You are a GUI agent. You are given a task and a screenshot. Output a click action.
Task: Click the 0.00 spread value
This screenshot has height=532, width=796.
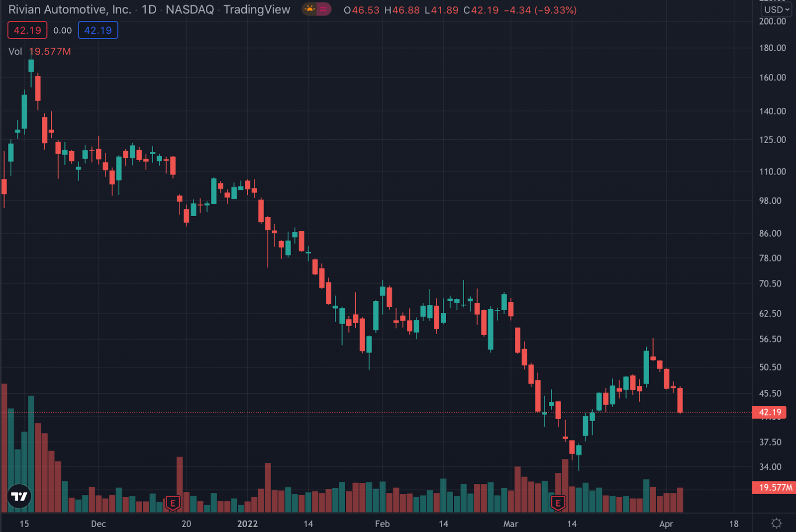(63, 31)
